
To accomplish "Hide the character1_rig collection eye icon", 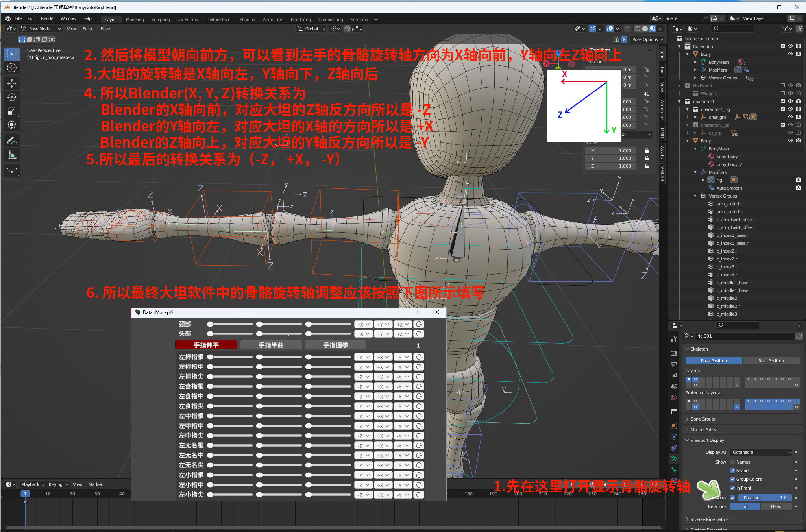I will tap(790, 109).
